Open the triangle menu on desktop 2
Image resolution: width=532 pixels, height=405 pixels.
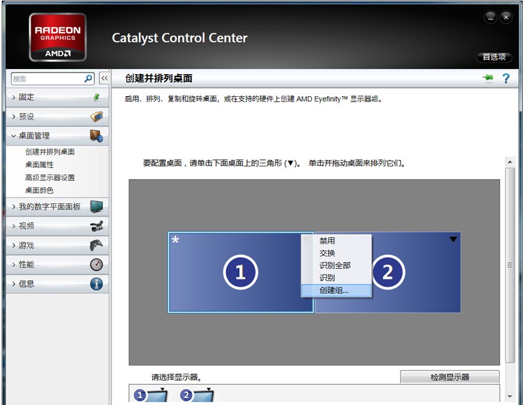click(453, 239)
